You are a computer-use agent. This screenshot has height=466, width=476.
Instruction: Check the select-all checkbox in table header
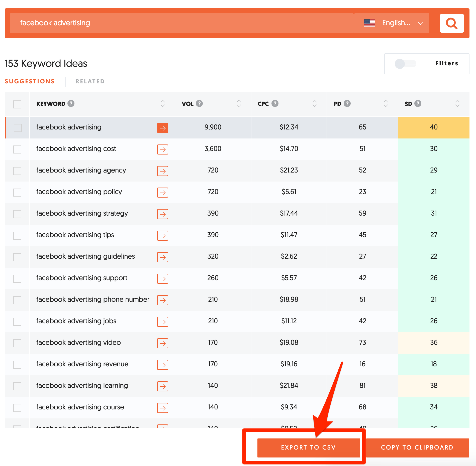(x=17, y=104)
